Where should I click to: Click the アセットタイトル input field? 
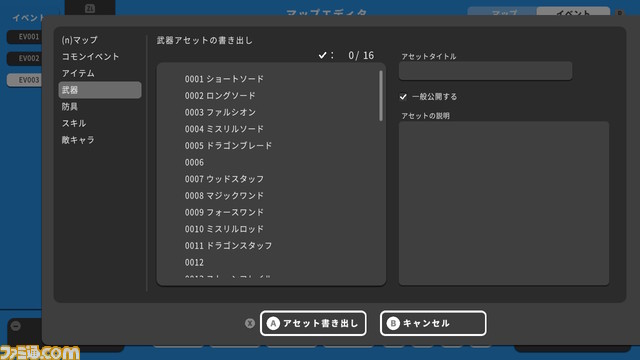(x=485, y=71)
